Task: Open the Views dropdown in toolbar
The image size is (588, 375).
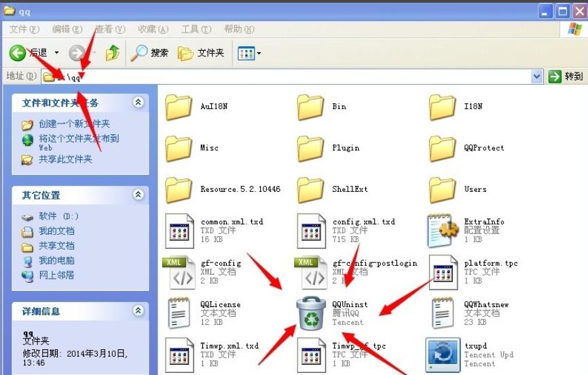Action: tap(249, 53)
